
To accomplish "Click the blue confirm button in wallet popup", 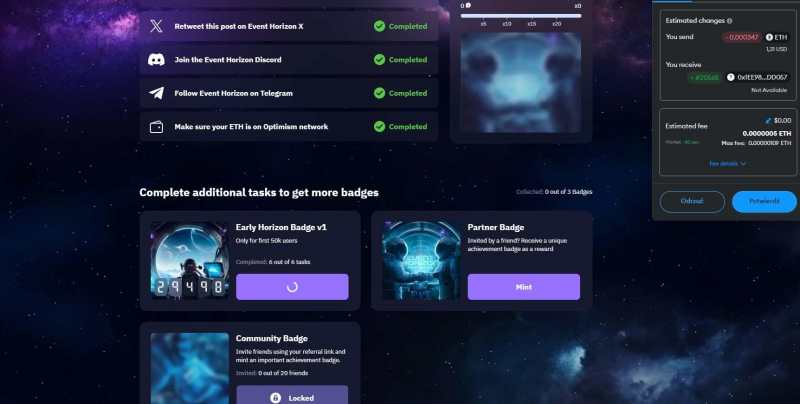I will click(764, 201).
